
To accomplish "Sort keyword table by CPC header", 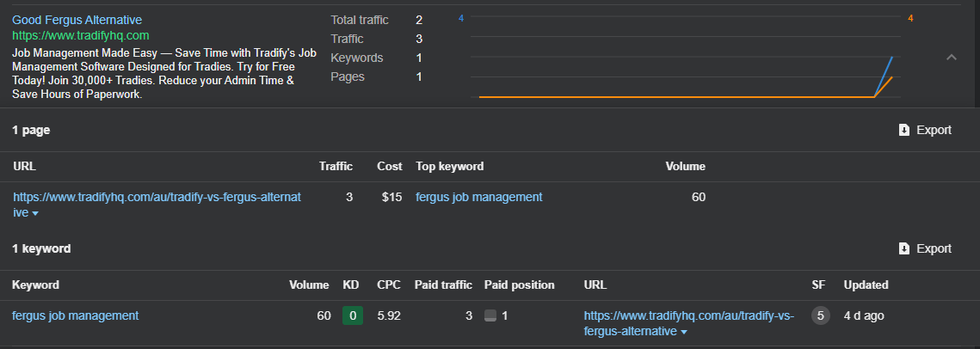I will coord(389,285).
